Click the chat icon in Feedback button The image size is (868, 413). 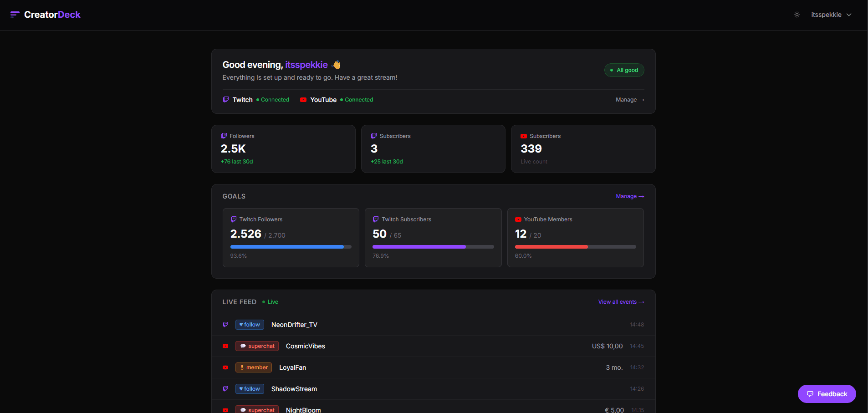click(x=810, y=394)
